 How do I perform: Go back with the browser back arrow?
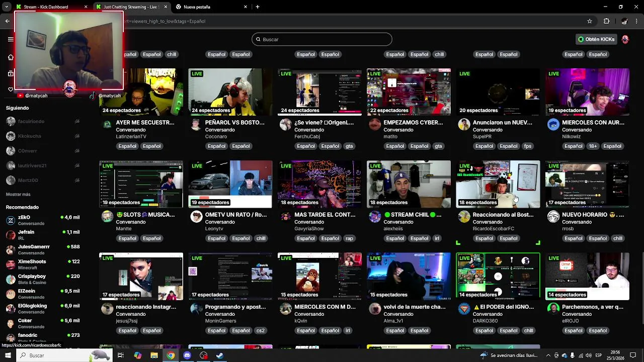tap(7, 21)
